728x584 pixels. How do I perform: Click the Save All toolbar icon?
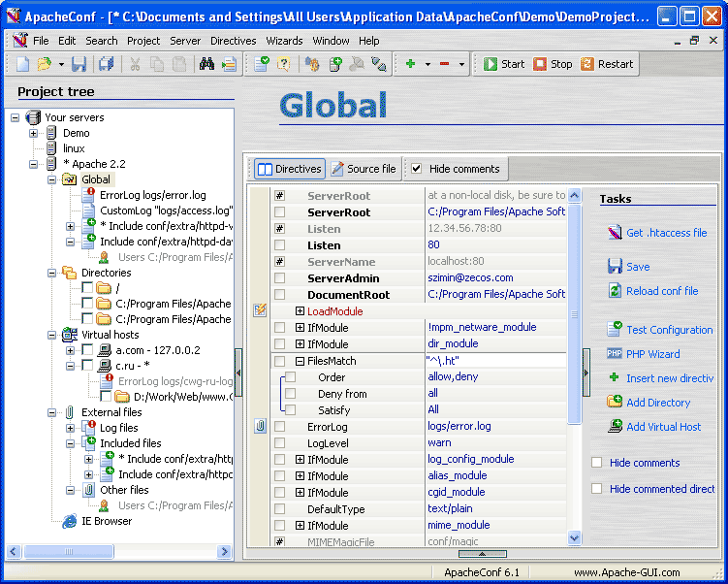pos(106,64)
